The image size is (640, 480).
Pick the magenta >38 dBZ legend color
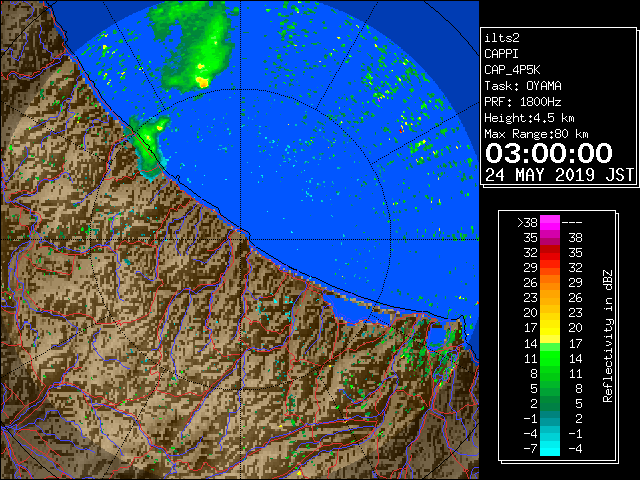click(x=550, y=223)
